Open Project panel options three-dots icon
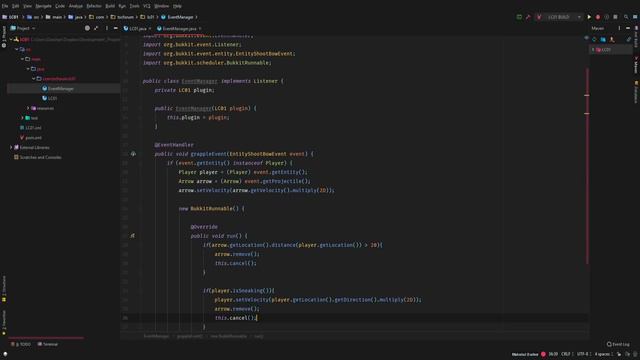Image resolution: width=640 pixels, height=360 pixels. click(107, 28)
